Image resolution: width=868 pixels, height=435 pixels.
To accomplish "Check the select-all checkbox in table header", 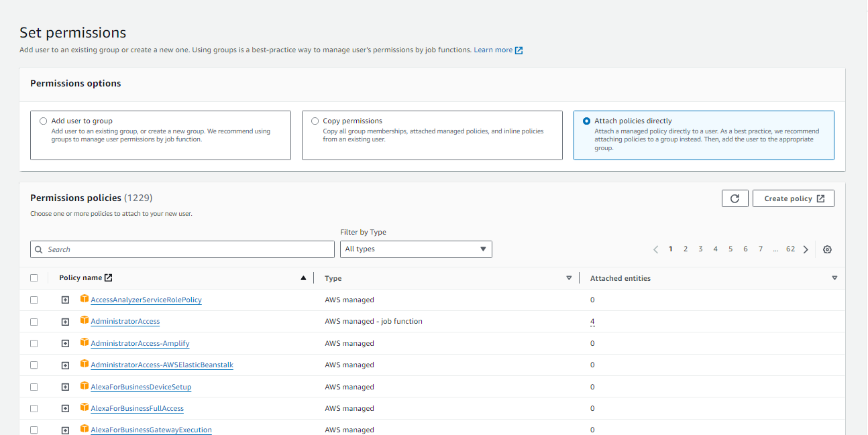I will [x=34, y=277].
